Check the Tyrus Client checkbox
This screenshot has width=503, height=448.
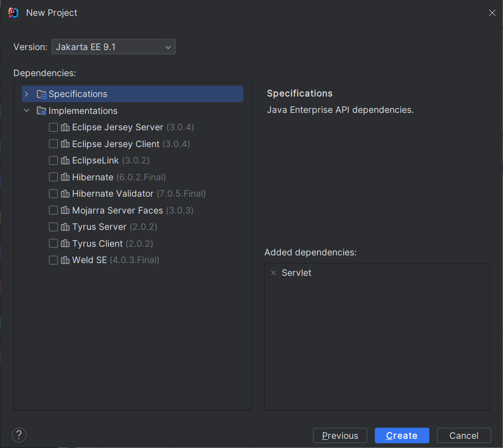tap(53, 243)
